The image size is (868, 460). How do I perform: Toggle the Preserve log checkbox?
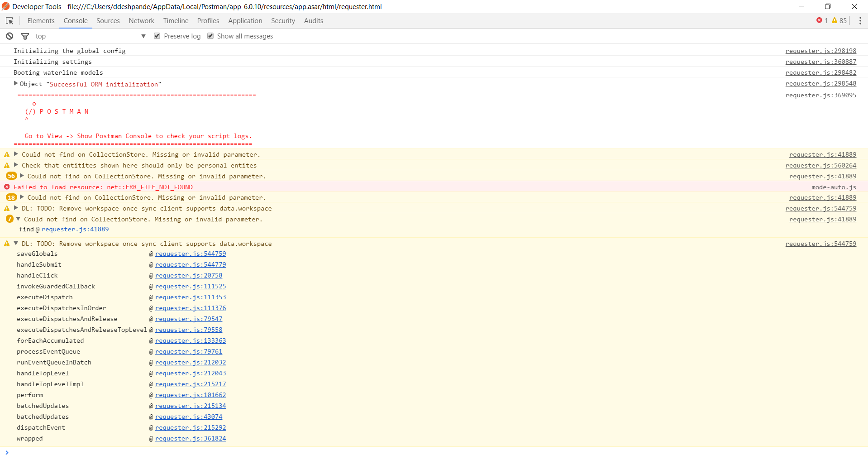(x=157, y=36)
